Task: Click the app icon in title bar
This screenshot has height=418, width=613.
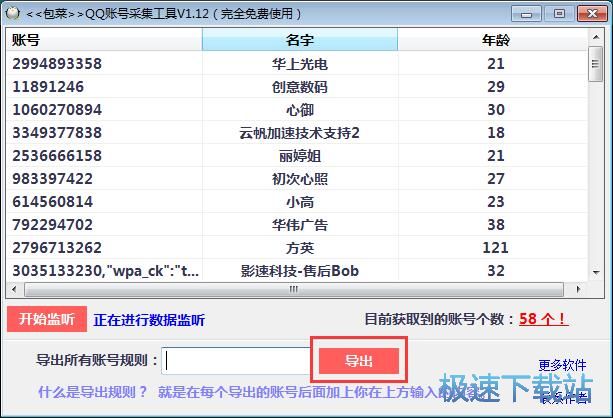Action: 13,13
